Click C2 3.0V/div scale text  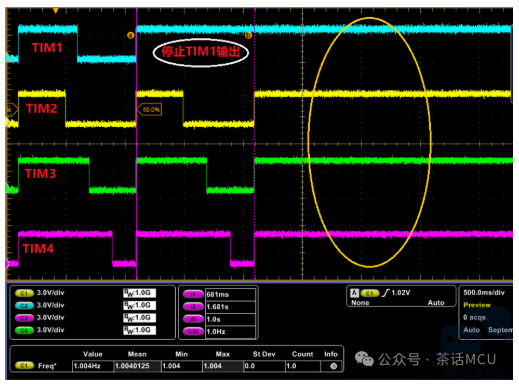(50, 305)
